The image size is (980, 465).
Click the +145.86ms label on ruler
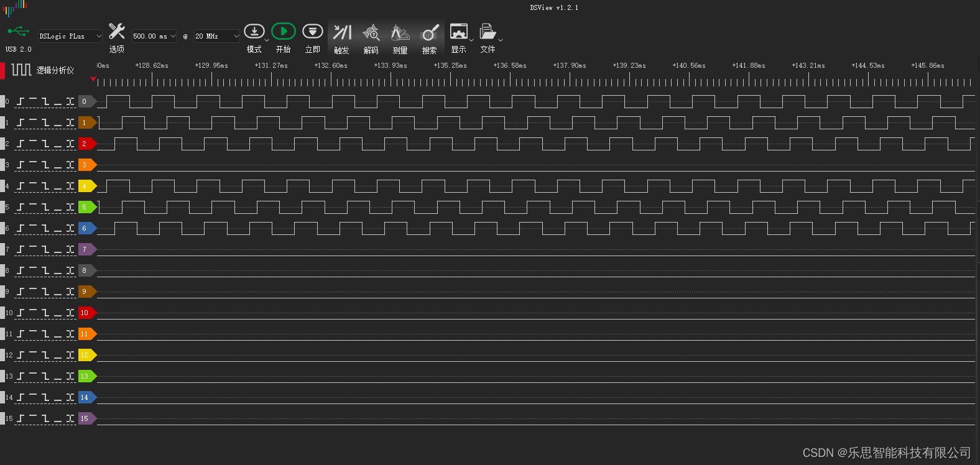pyautogui.click(x=928, y=65)
